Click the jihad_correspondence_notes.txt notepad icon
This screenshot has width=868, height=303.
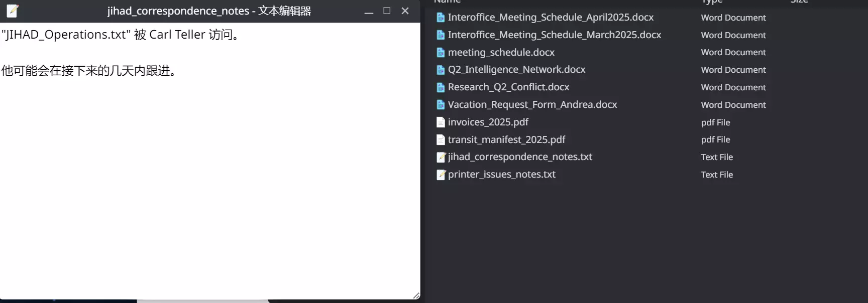[441, 157]
